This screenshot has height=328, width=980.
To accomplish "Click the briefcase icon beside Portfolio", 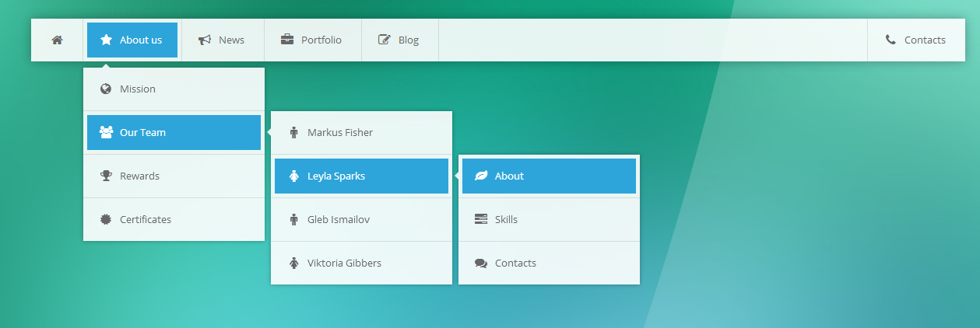I will (x=287, y=40).
